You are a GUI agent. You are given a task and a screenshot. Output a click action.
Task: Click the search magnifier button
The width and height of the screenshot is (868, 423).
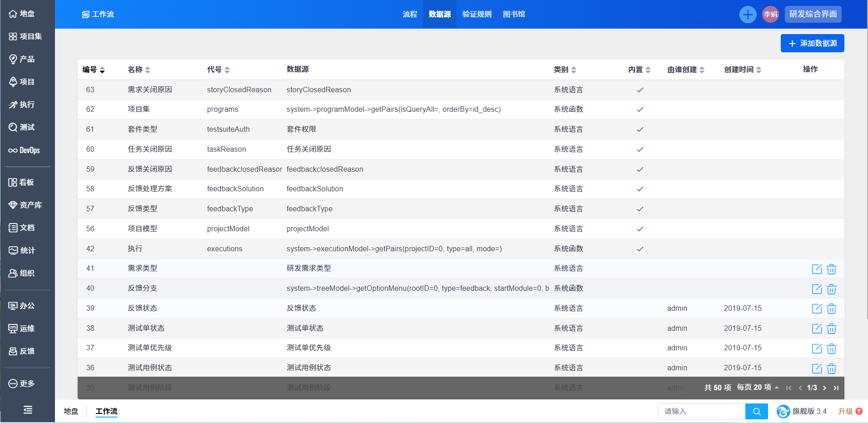pos(756,411)
